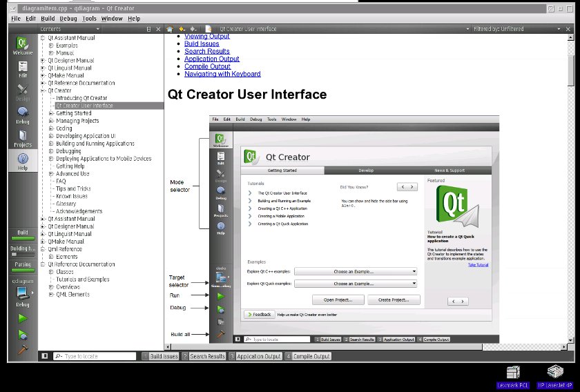
Task: Close the help document with right X
Action: (568, 29)
